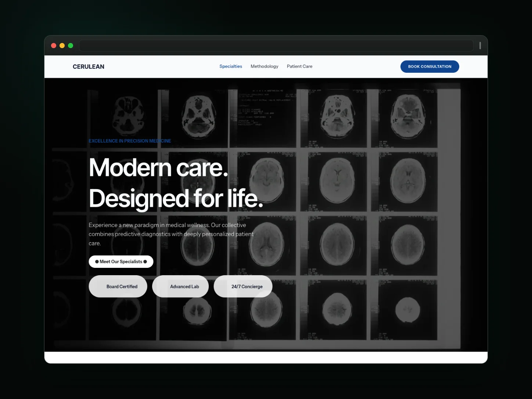The height and width of the screenshot is (399, 532).
Task: Open the Patient Care nav link
Action: coord(299,66)
